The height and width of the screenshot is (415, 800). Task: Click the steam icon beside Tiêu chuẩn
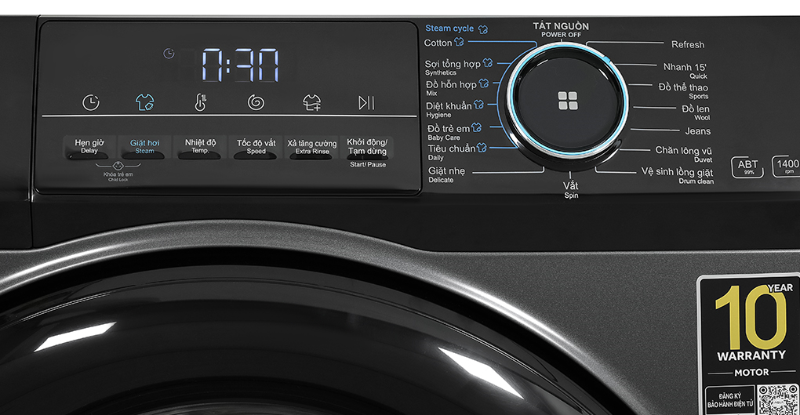pos(482,148)
